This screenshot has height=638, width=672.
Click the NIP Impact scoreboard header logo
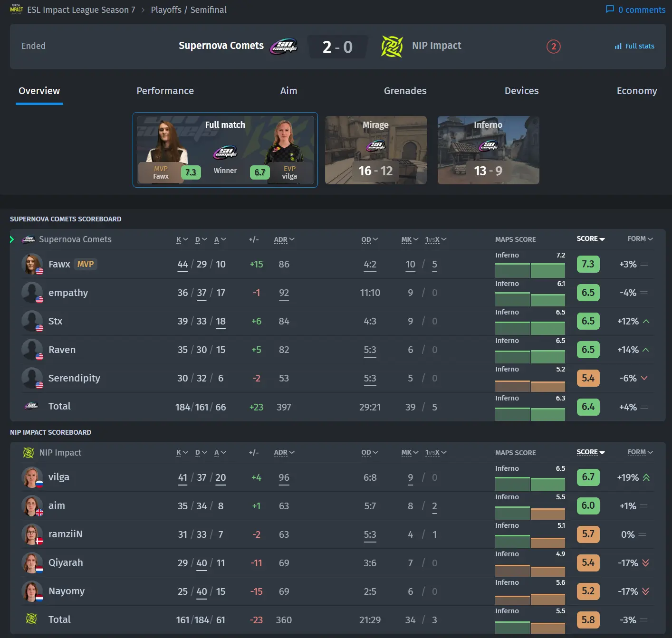click(29, 453)
